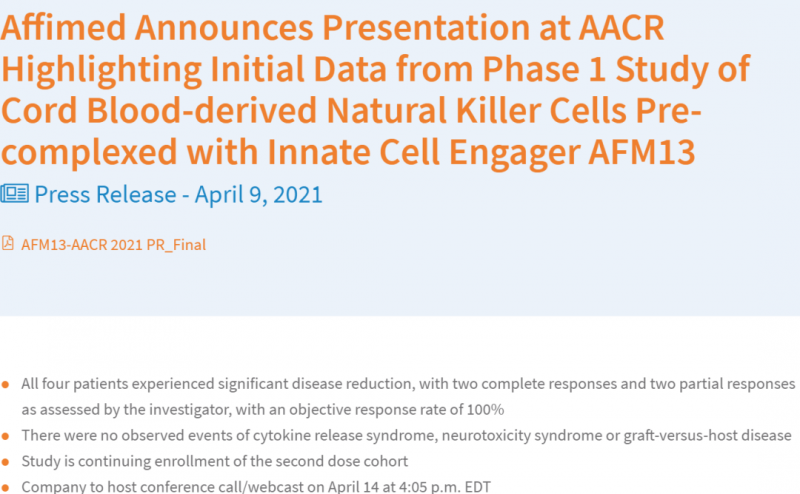
Task: Click the orange bullet before 'Study is continuing'
Action: (x=6, y=462)
